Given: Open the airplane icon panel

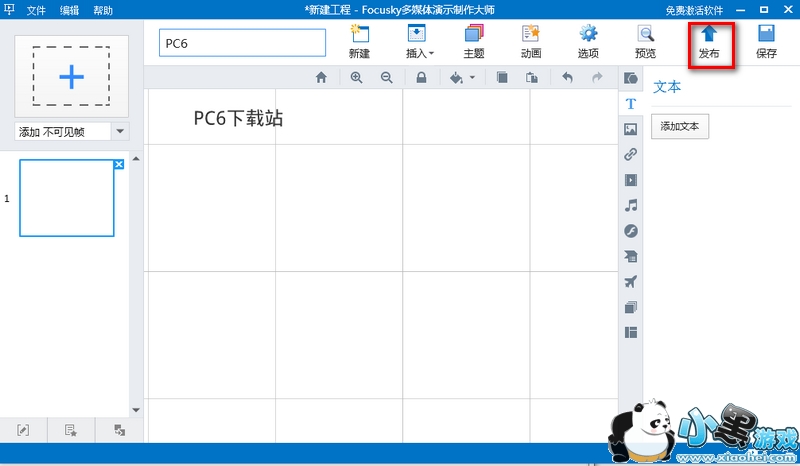Looking at the screenshot, I should (x=631, y=282).
